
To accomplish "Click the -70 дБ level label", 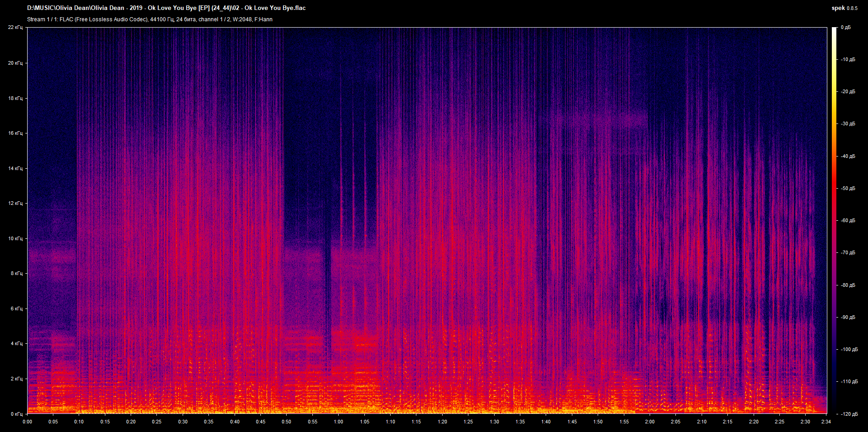I will (x=848, y=253).
